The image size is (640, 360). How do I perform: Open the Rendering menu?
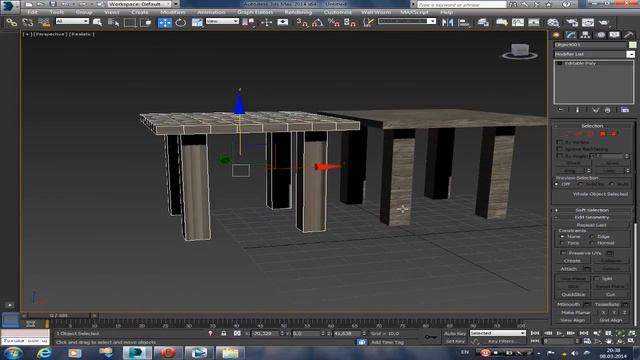pyautogui.click(x=298, y=12)
